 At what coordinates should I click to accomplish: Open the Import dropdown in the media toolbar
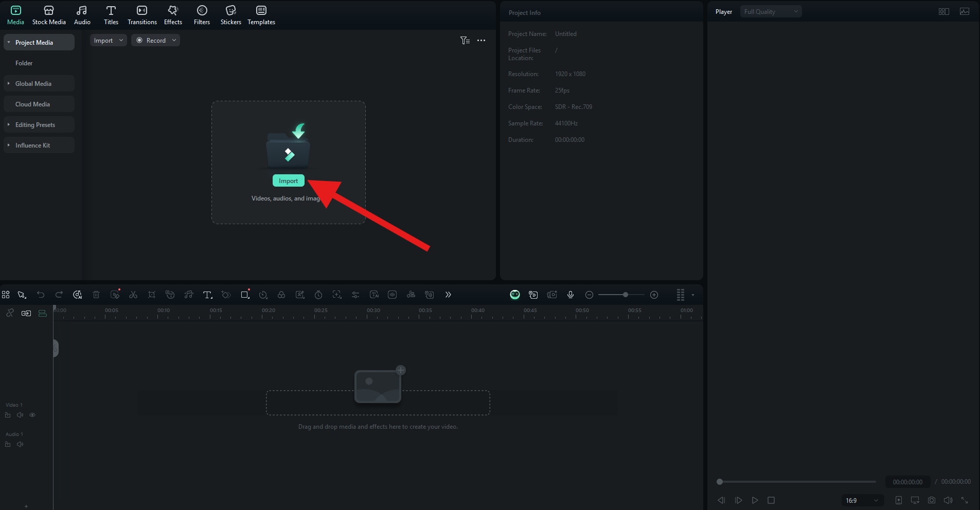pos(109,40)
